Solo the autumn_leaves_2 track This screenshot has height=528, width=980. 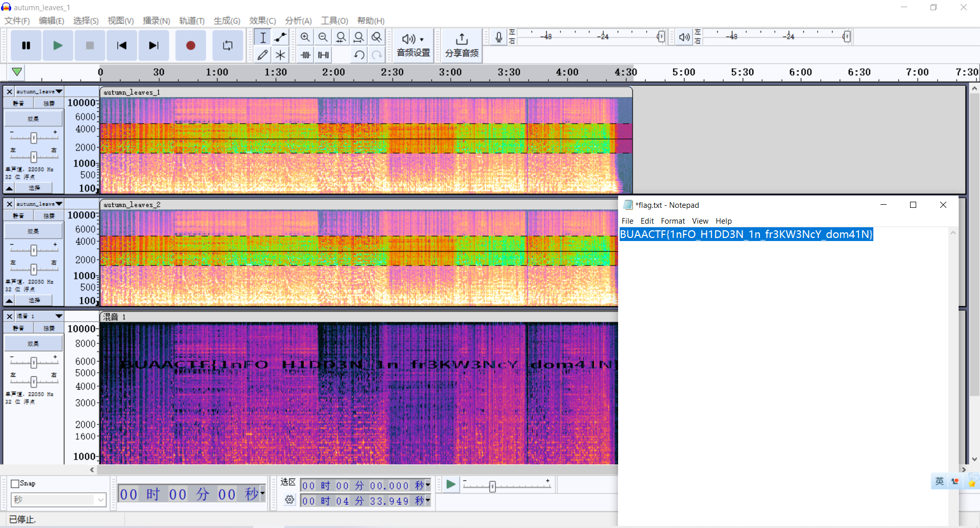(x=49, y=215)
